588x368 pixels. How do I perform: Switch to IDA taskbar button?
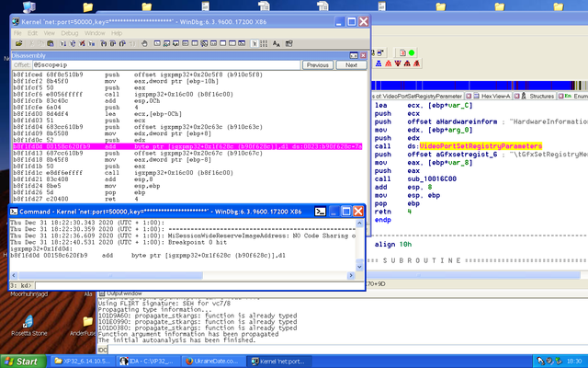pos(149,362)
